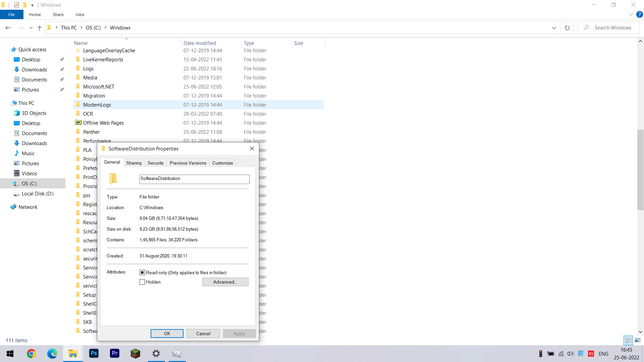Screen dimensions: 644x362
Task: Click the Back navigation arrow
Action: (x=8, y=28)
